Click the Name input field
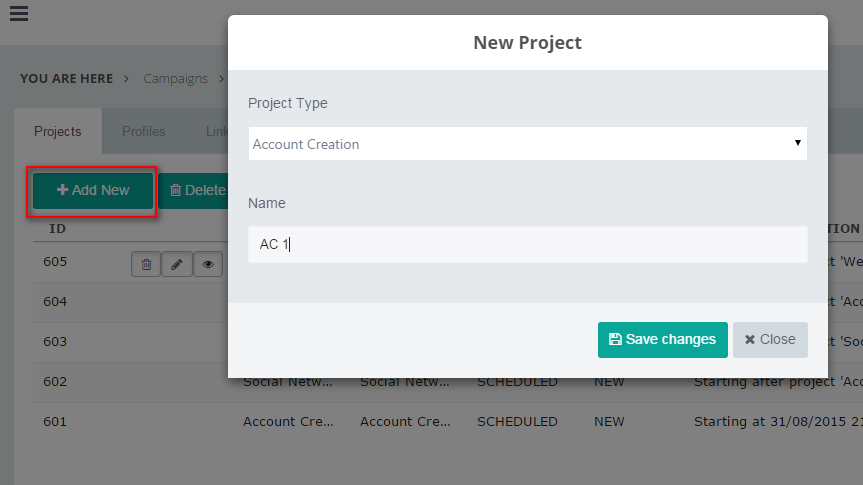The image size is (863, 485). click(527, 244)
